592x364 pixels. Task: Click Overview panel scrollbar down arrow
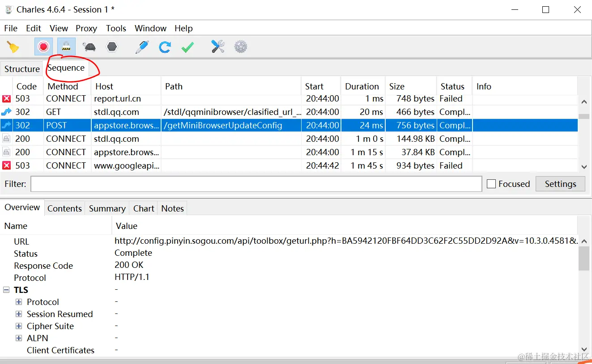coord(583,349)
